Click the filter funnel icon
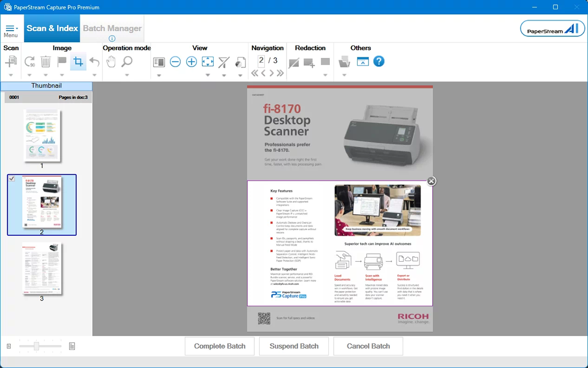The height and width of the screenshot is (368, 588). [224, 62]
